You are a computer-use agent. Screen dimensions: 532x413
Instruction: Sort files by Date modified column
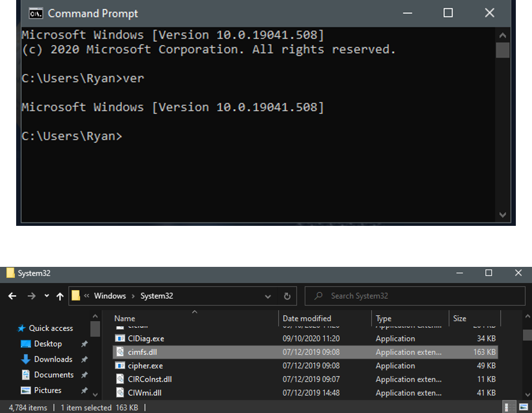click(x=307, y=319)
